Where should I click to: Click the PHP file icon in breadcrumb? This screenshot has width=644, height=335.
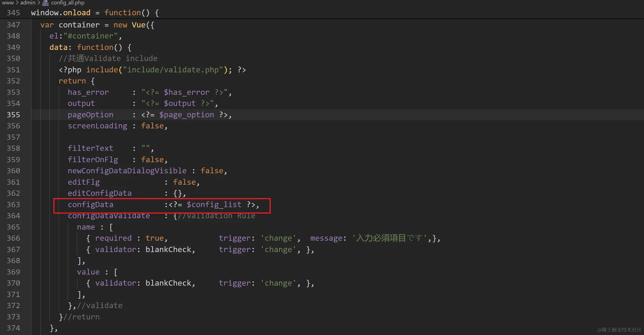46,3
